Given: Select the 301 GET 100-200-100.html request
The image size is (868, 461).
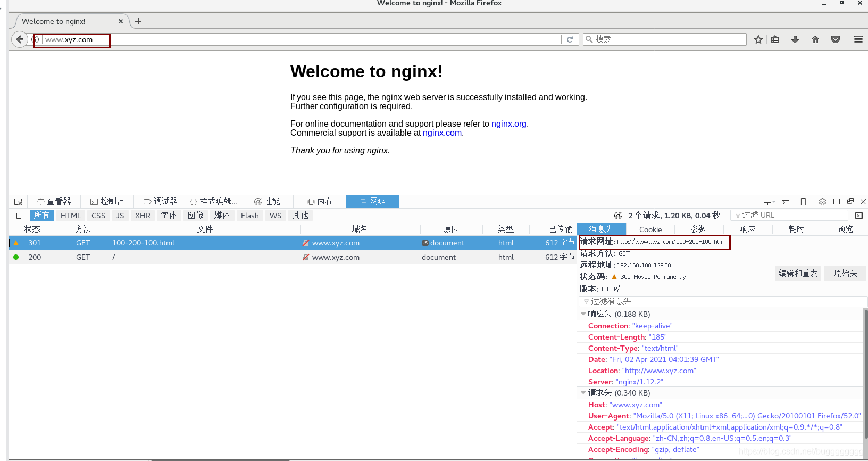Looking at the screenshot, I should click(293, 243).
